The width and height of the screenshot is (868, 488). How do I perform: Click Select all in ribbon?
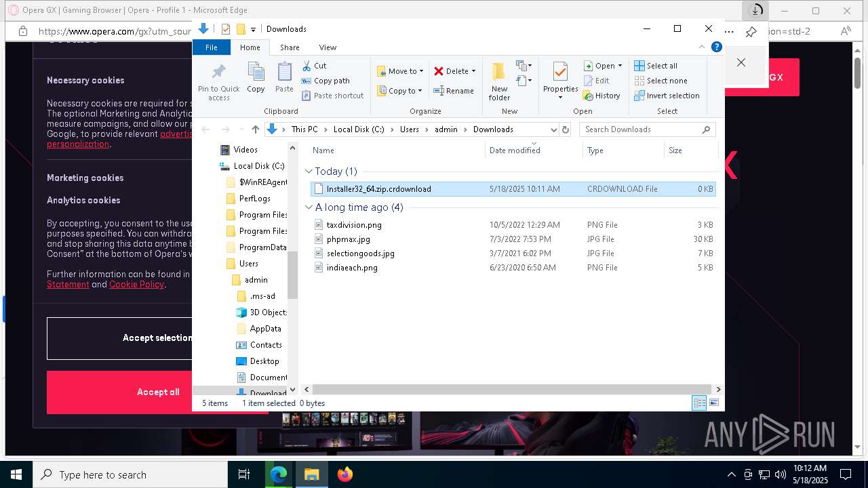pyautogui.click(x=656, y=66)
